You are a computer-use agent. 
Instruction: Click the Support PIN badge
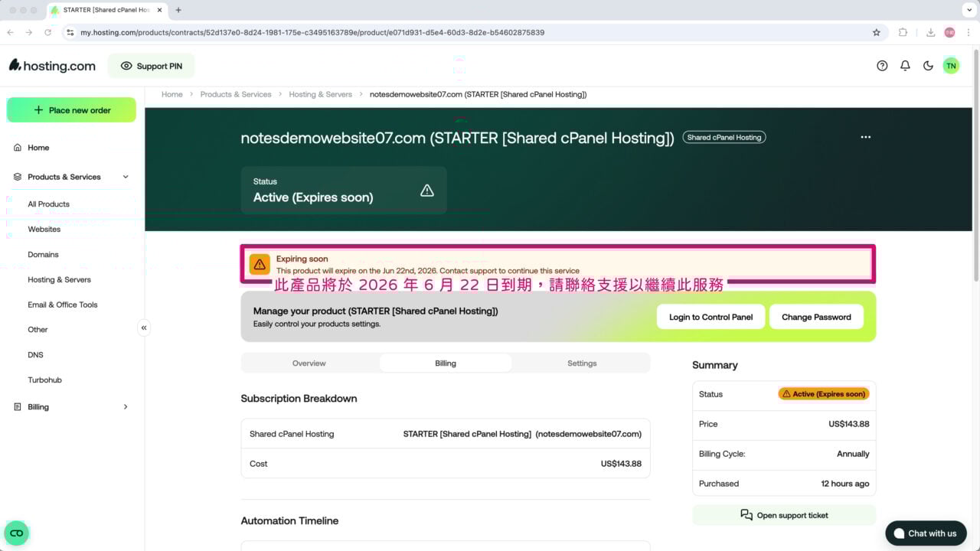151,66
